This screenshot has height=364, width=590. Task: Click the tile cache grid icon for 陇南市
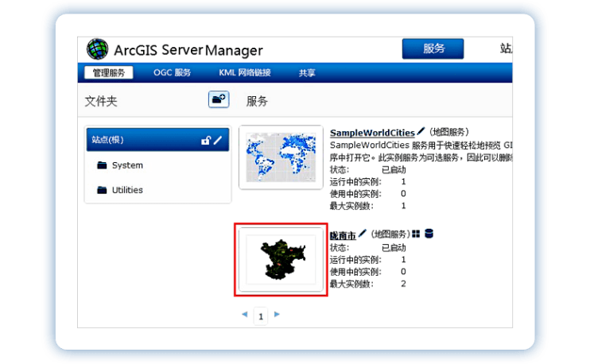[416, 234]
